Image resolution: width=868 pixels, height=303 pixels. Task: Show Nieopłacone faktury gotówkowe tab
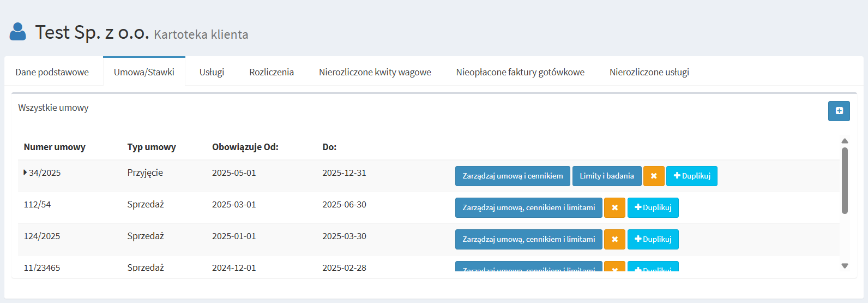click(520, 72)
